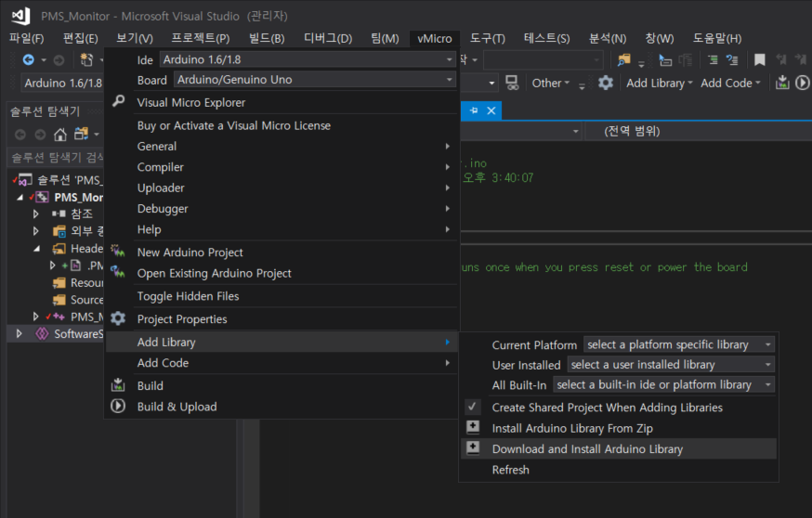The height and width of the screenshot is (518, 812).
Task: Open the empty combo box next to Find icon
Action: 544,60
